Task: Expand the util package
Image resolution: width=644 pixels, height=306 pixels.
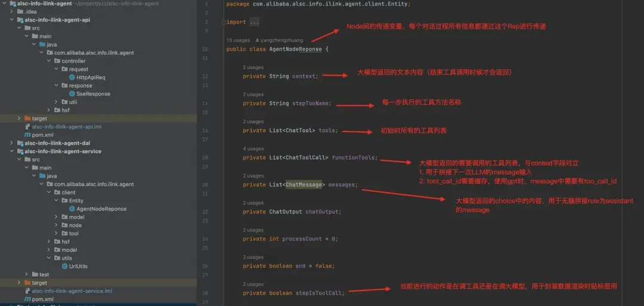Action: tap(56, 102)
